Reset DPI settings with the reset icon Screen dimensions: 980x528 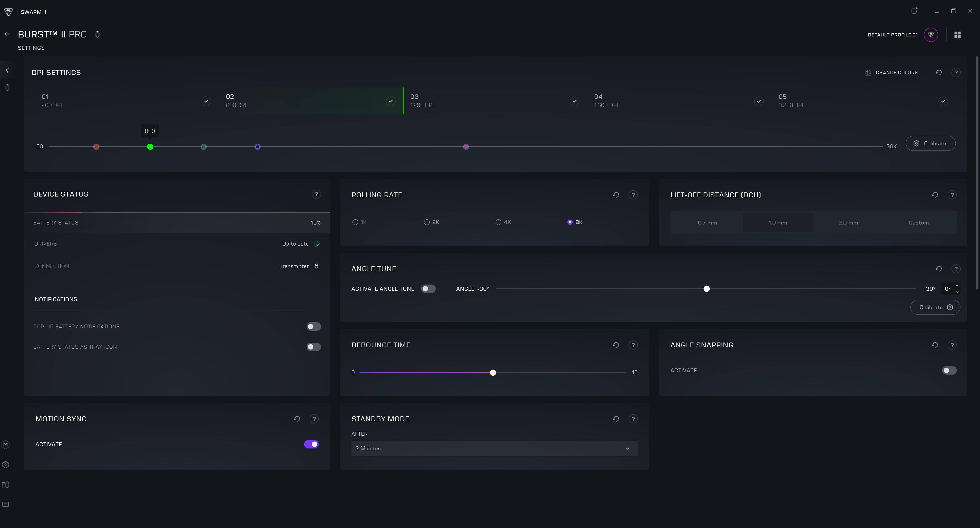(x=938, y=73)
